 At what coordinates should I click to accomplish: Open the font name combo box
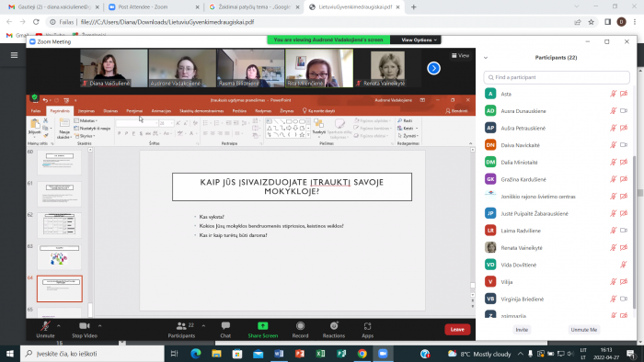tap(136, 123)
